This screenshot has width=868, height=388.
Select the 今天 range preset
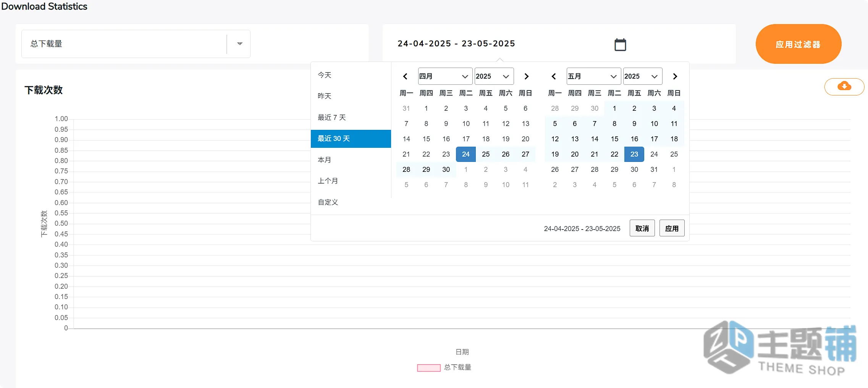pos(351,75)
